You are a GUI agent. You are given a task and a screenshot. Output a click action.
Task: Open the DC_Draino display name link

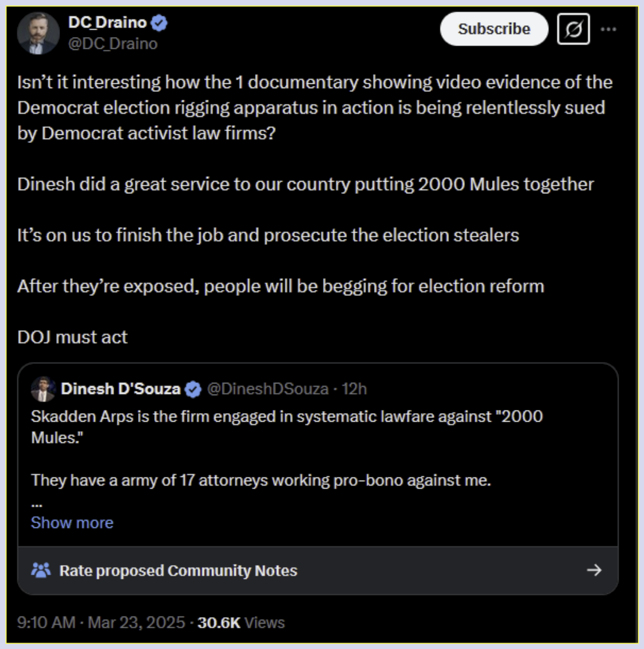pyautogui.click(x=107, y=23)
